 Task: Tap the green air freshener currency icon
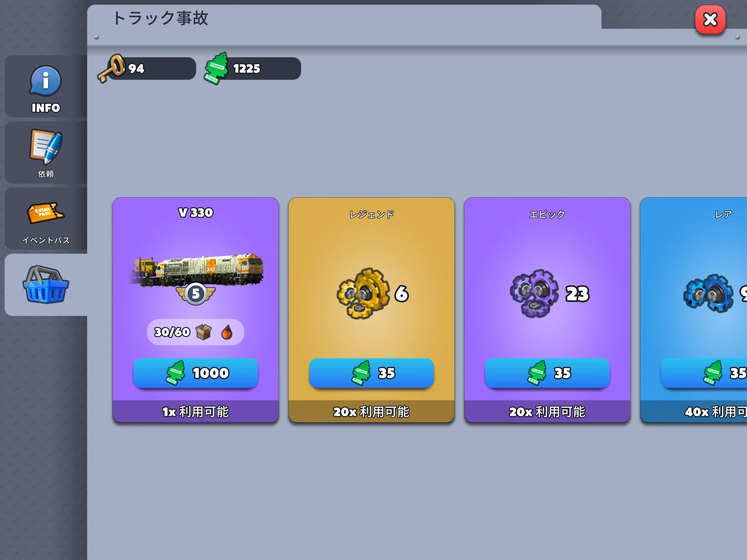(216, 68)
